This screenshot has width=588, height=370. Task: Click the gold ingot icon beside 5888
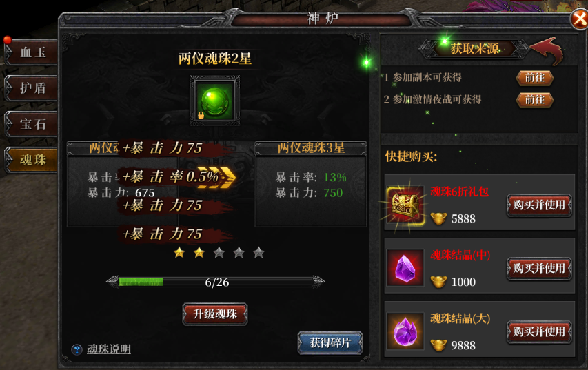coord(438,218)
